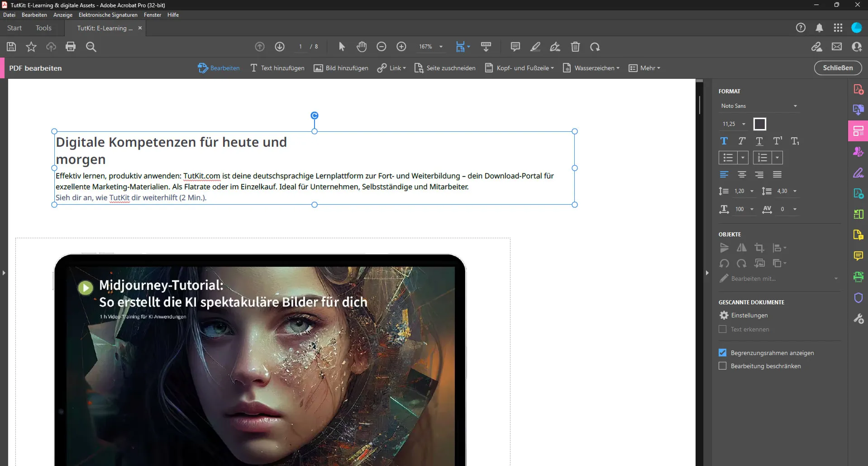
Task: Open the help question mark icon
Action: 801,28
